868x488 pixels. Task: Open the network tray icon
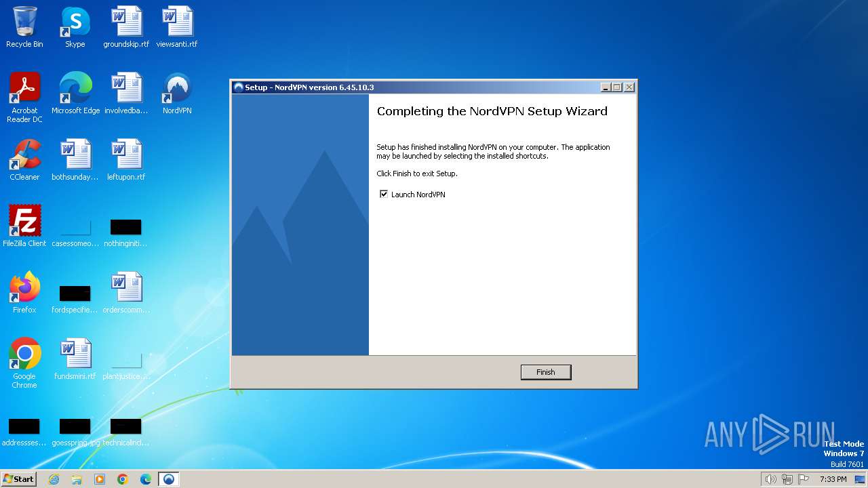[787, 479]
